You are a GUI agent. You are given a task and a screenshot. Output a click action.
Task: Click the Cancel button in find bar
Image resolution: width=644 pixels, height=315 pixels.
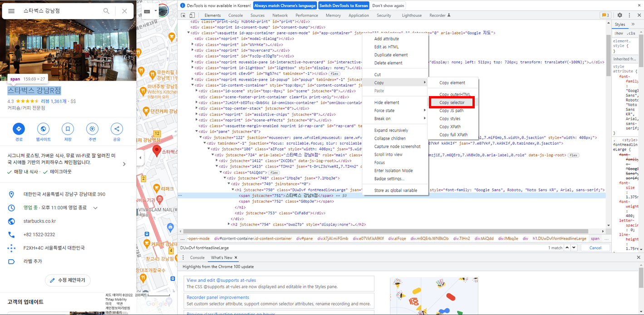coord(595,248)
